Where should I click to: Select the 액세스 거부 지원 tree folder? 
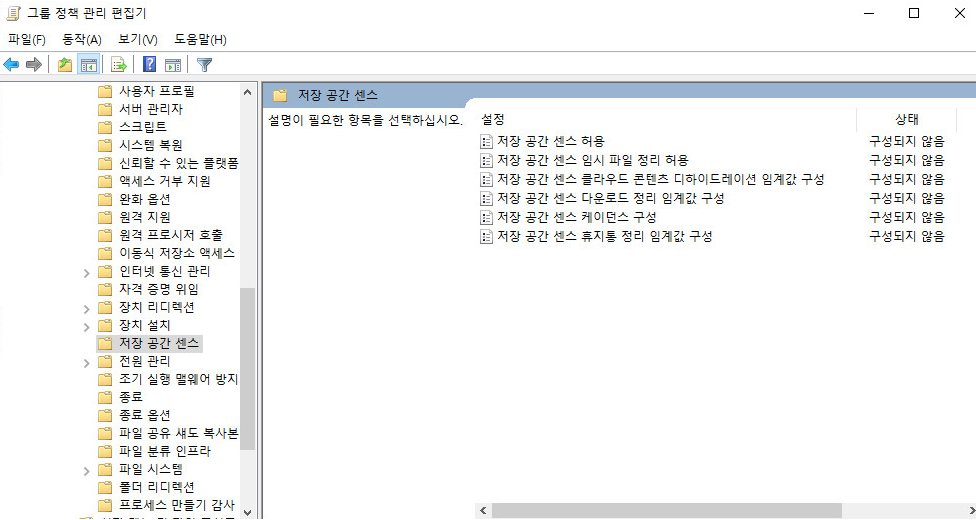pyautogui.click(x=164, y=181)
